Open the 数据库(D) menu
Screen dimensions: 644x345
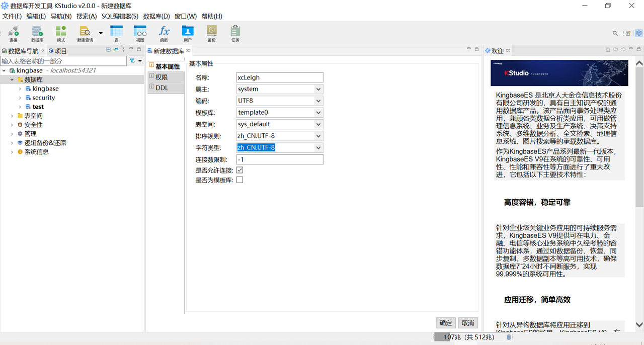click(x=156, y=16)
